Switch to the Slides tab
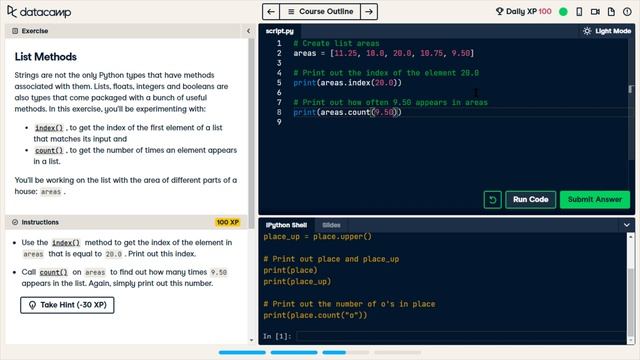Screen dimensions: 640x360 [331, 225]
